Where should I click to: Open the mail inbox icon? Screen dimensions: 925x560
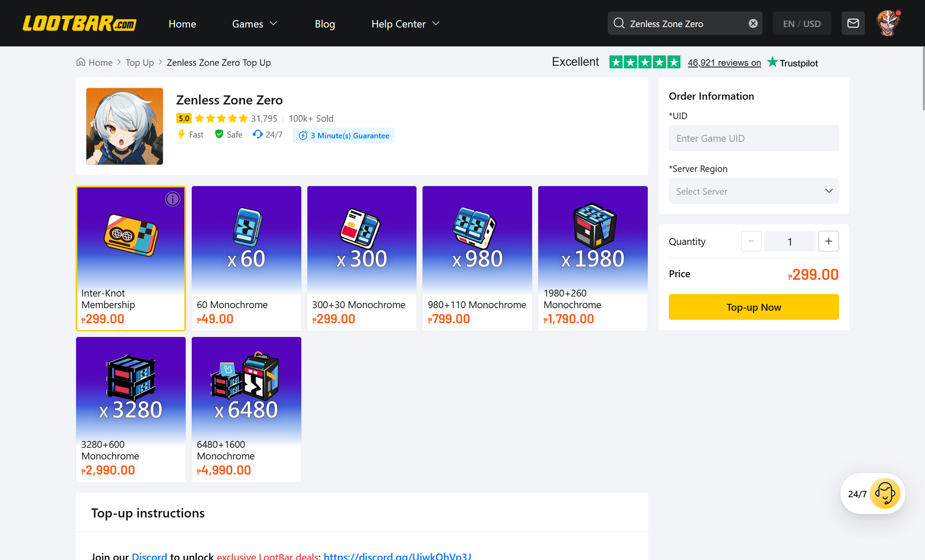pyautogui.click(x=853, y=23)
